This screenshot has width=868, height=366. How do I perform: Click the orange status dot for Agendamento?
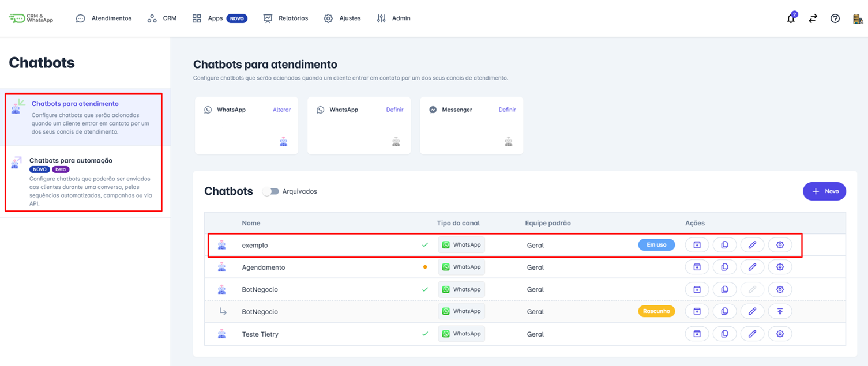coord(426,267)
